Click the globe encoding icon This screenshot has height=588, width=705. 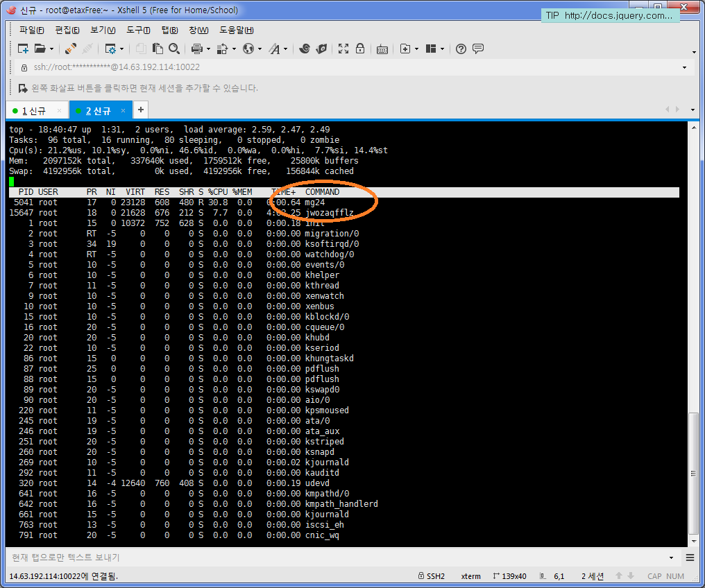(x=248, y=49)
